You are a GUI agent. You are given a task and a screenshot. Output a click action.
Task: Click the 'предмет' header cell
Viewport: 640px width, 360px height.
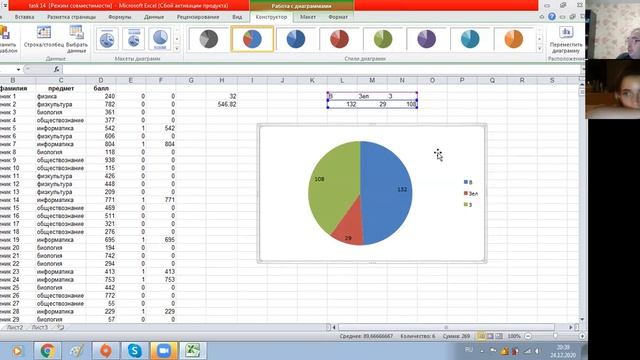point(61,88)
